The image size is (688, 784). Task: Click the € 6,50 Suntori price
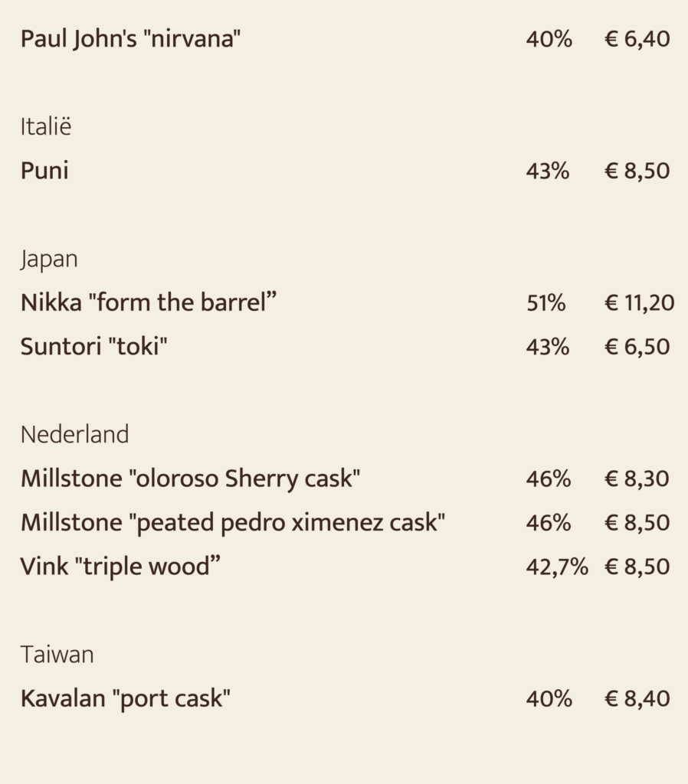click(x=637, y=347)
